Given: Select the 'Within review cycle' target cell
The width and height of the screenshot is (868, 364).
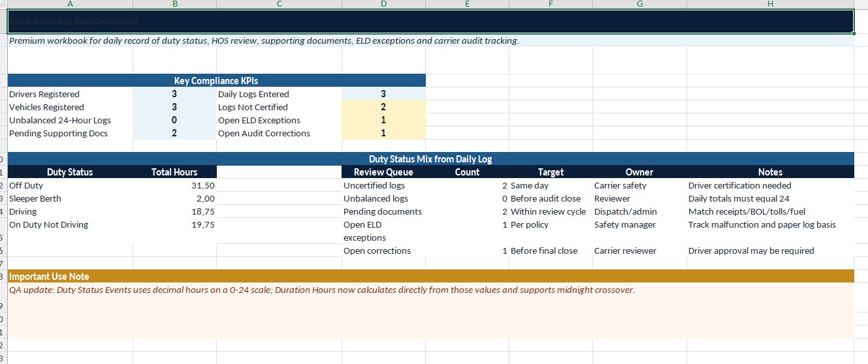Looking at the screenshot, I should 551,211.
